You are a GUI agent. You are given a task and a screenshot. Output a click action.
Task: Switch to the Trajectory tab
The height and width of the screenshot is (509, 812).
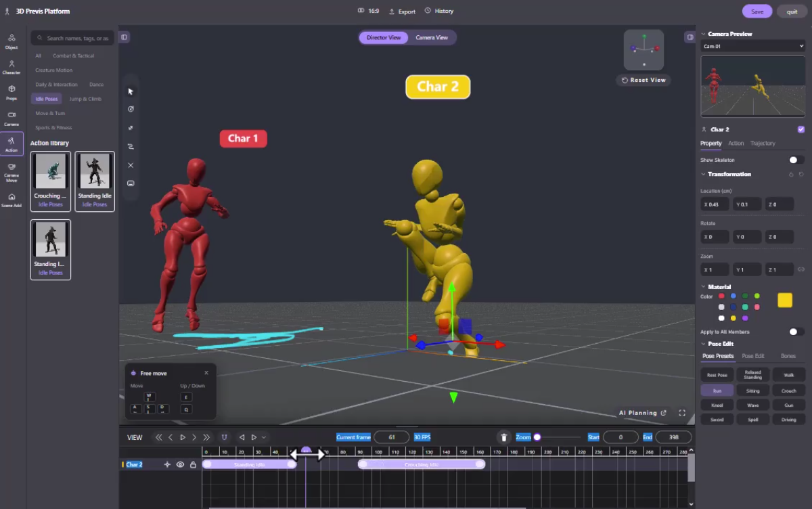click(x=763, y=143)
